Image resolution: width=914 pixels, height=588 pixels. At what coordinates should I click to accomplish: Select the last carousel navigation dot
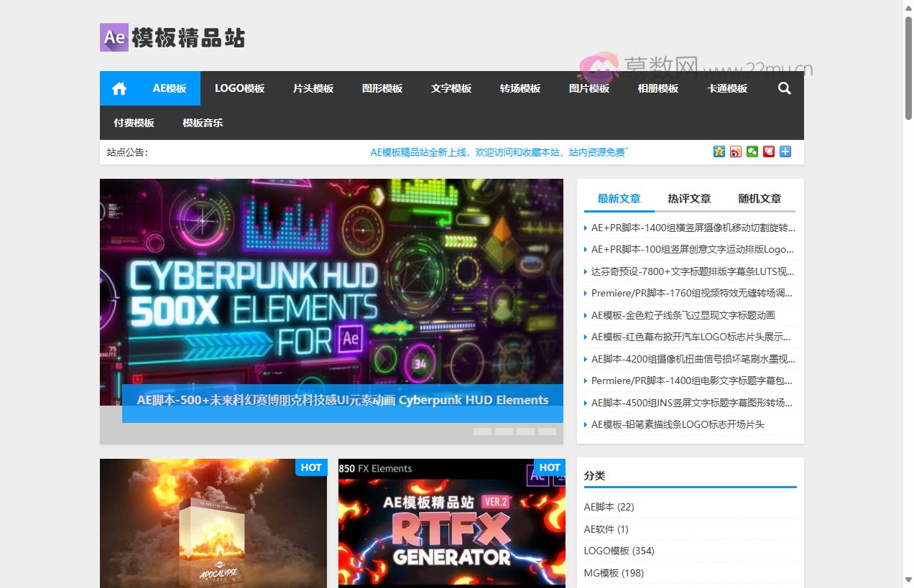[x=548, y=431]
